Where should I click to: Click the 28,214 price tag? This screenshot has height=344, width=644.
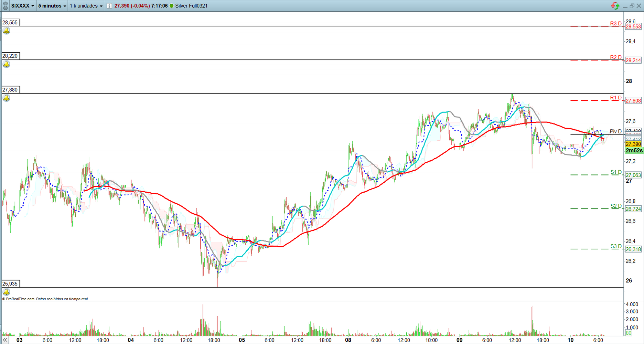[x=633, y=60]
